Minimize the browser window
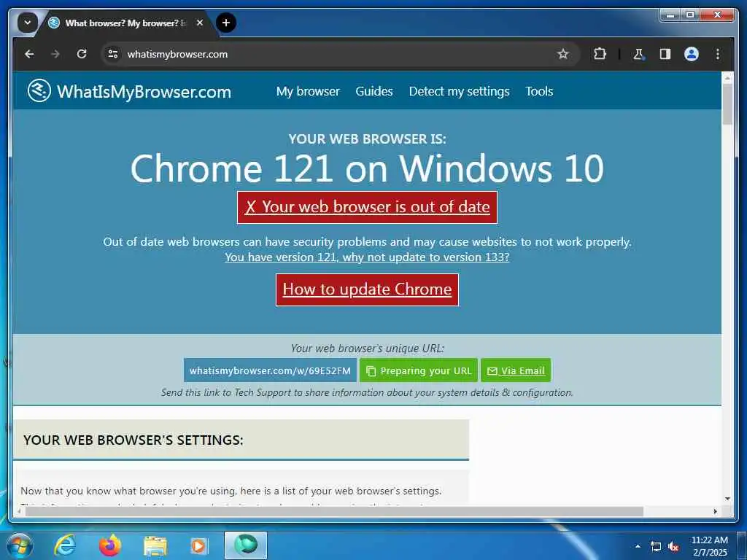Screen dimensions: 747x560 pos(671,16)
